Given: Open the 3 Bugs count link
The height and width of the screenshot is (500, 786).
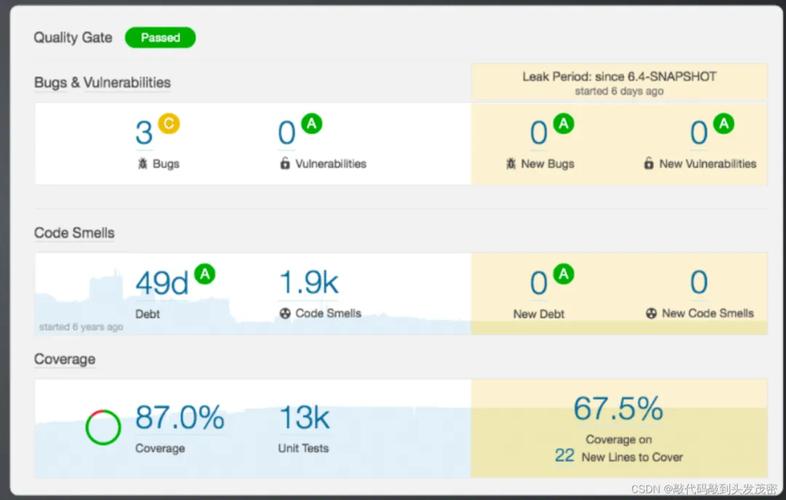Looking at the screenshot, I should pos(144,133).
